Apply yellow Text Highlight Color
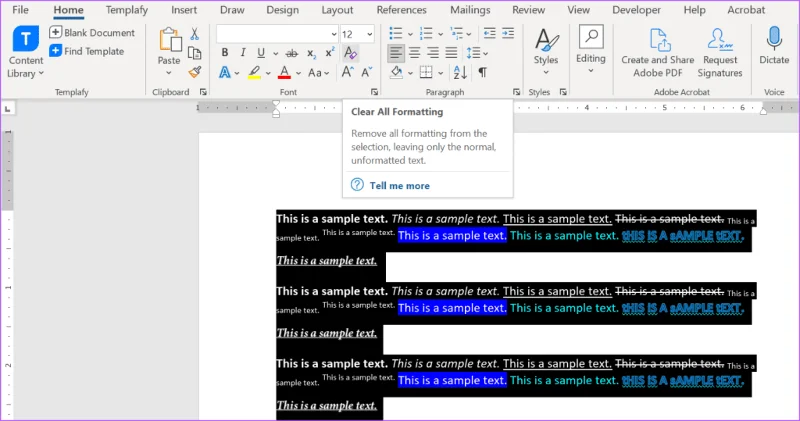Screen dimensions: 800x421 254,72
